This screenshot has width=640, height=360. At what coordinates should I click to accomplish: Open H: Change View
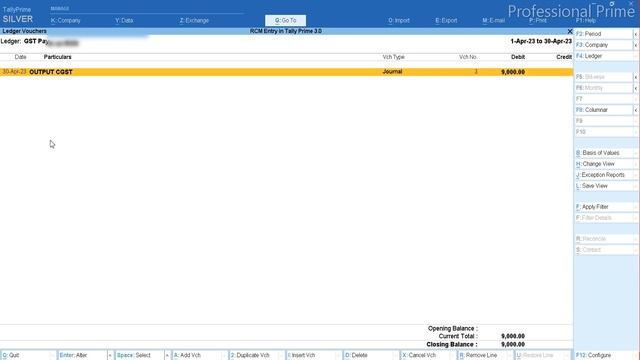pos(605,164)
